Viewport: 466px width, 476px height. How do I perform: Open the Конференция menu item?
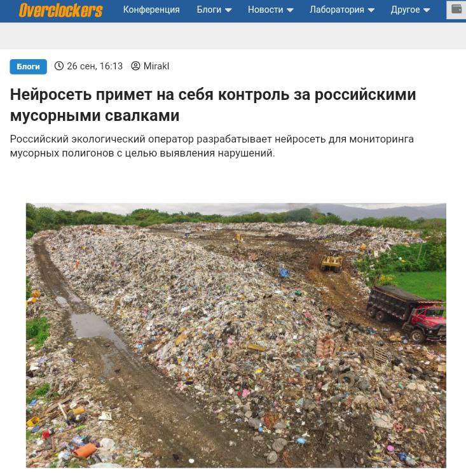coord(151,10)
